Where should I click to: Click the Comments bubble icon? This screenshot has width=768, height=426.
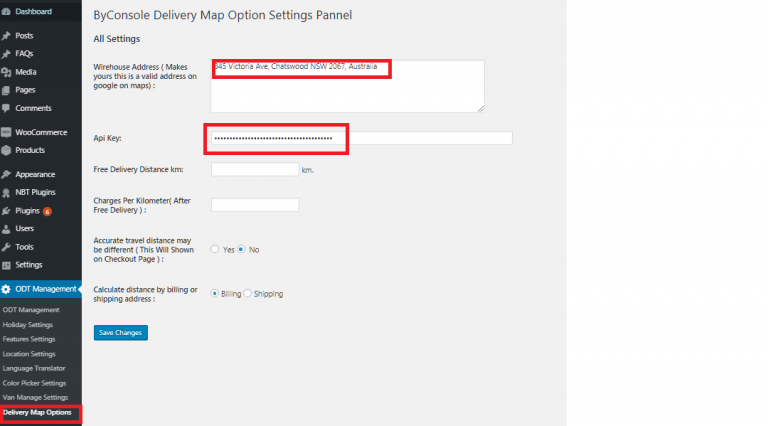point(7,108)
